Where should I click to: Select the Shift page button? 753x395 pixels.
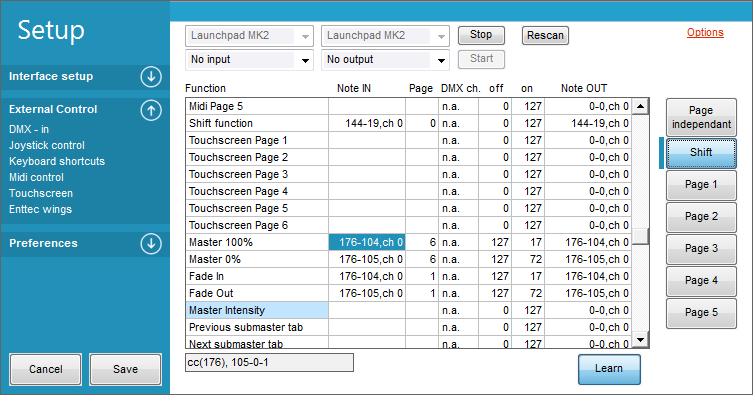[x=701, y=153]
